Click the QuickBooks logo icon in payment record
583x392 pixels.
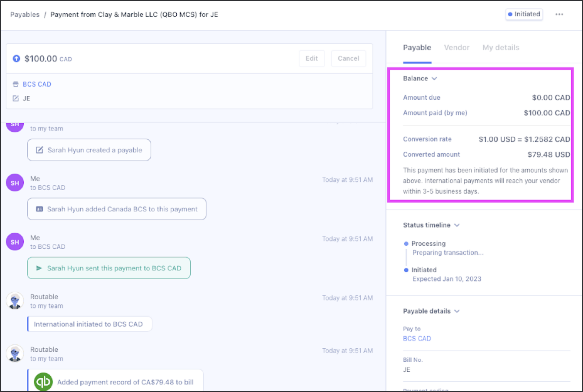pos(43,382)
